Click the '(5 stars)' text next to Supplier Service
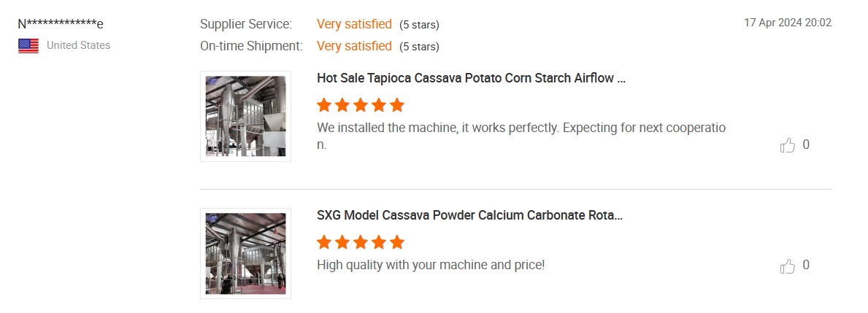 (x=419, y=25)
